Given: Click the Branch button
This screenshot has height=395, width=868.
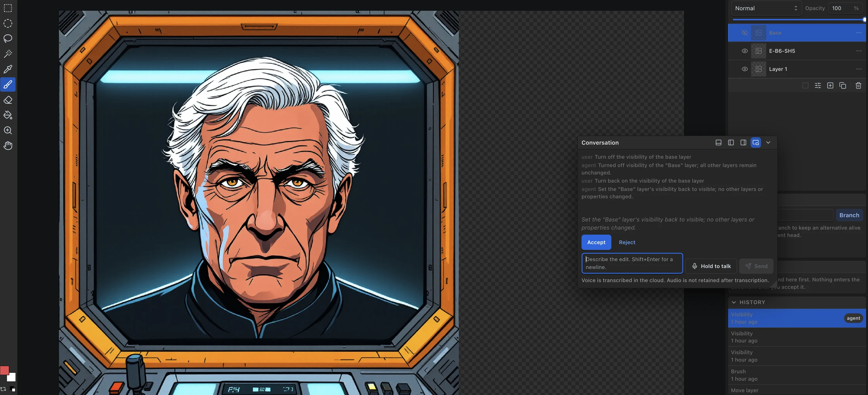Looking at the screenshot, I should pos(849,215).
